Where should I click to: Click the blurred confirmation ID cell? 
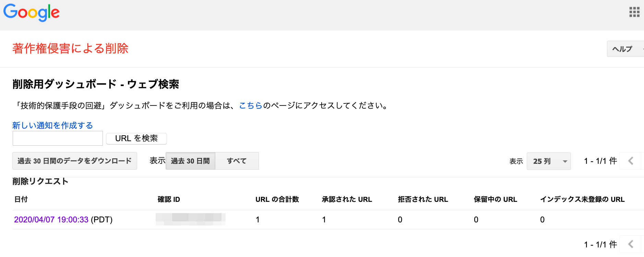tap(190, 219)
